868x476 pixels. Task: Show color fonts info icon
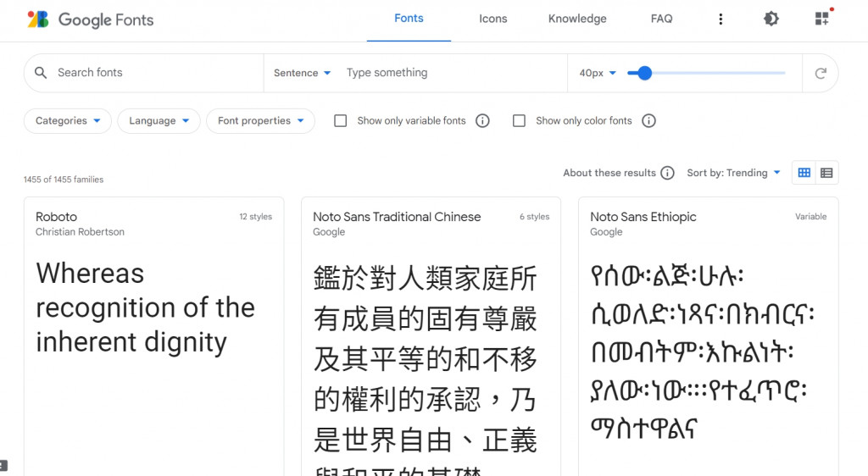(x=648, y=120)
